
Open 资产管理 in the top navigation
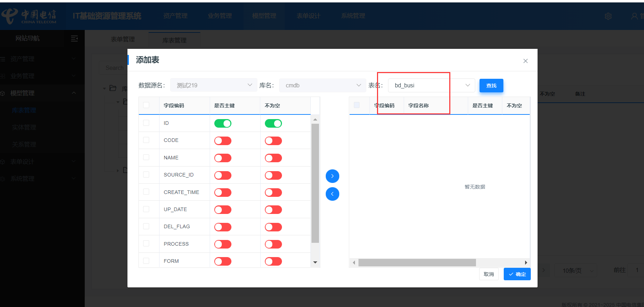[x=176, y=16]
